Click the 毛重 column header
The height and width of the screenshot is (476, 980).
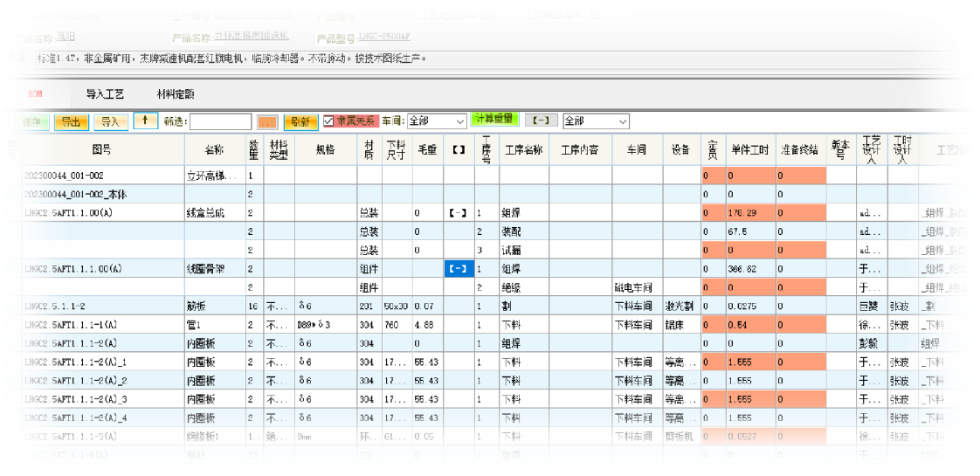(427, 150)
